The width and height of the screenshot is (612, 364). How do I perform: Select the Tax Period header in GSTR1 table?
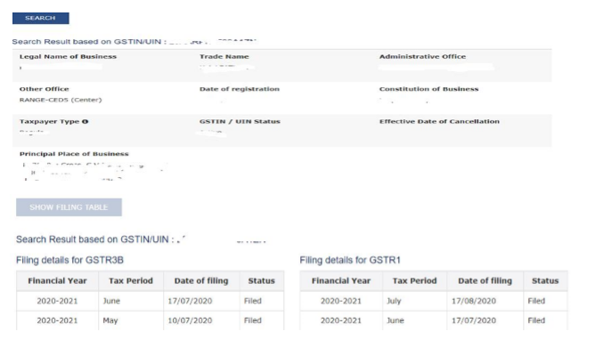point(414,281)
